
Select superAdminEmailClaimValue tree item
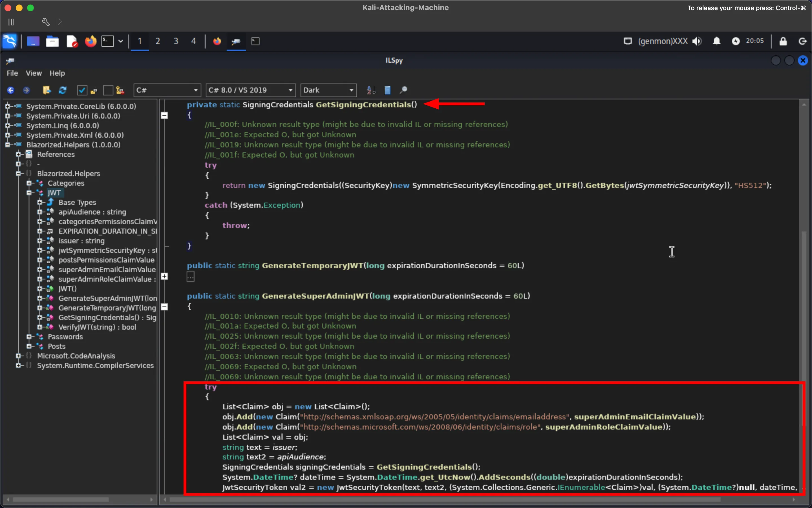(107, 270)
